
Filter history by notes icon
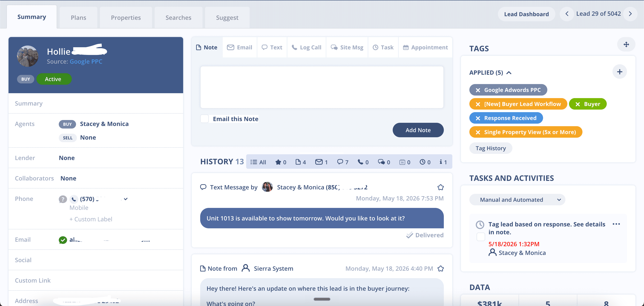pos(300,162)
